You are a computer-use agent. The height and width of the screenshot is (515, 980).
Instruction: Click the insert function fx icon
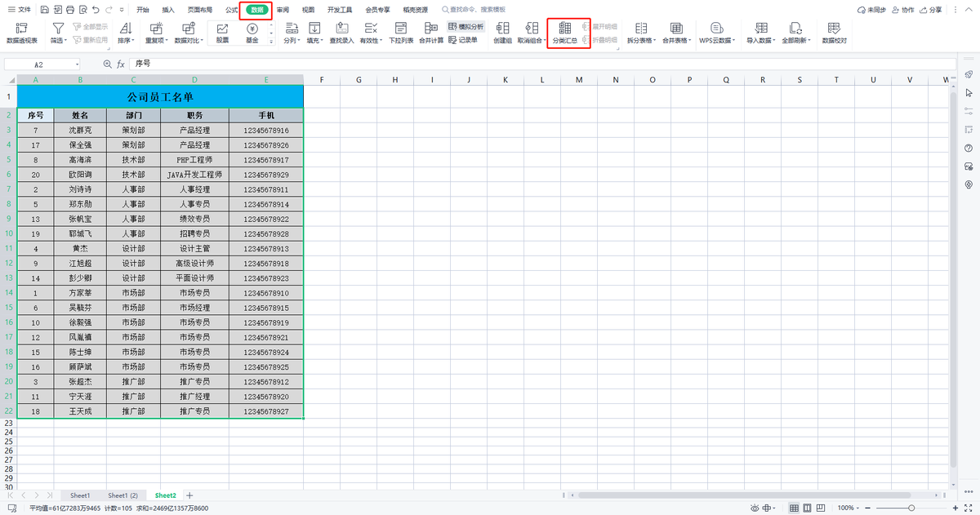coord(120,64)
